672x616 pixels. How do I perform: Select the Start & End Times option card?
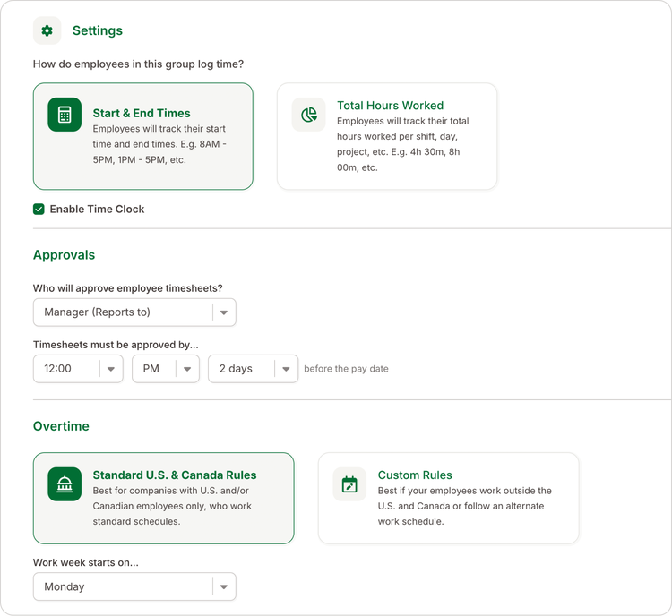(x=143, y=136)
